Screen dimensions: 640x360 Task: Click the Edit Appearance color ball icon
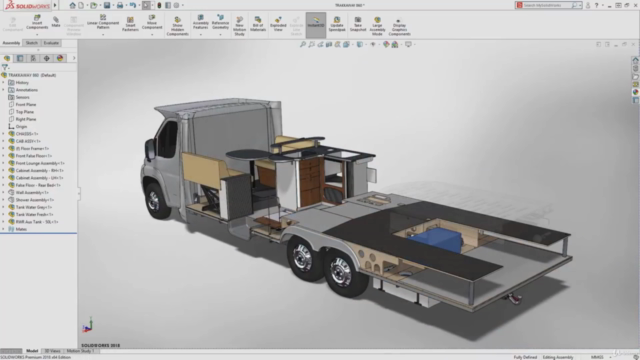click(386, 44)
